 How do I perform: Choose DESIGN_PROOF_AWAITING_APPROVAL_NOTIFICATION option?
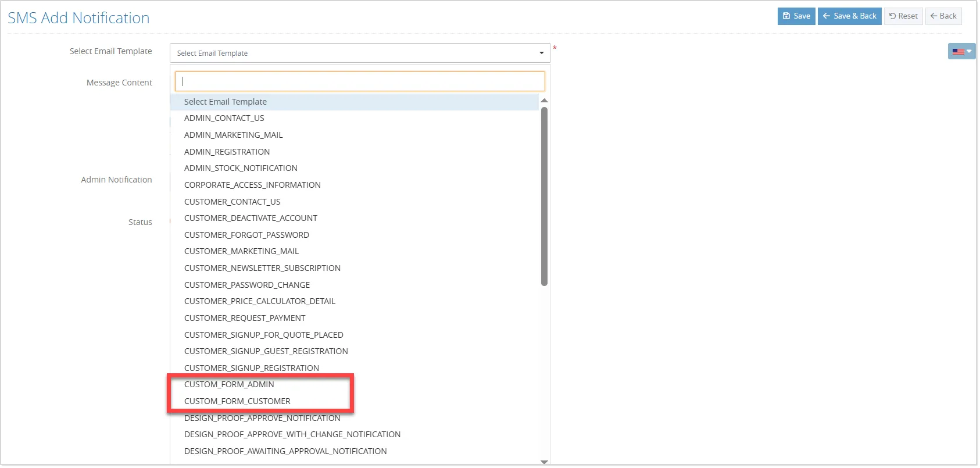pos(355,451)
